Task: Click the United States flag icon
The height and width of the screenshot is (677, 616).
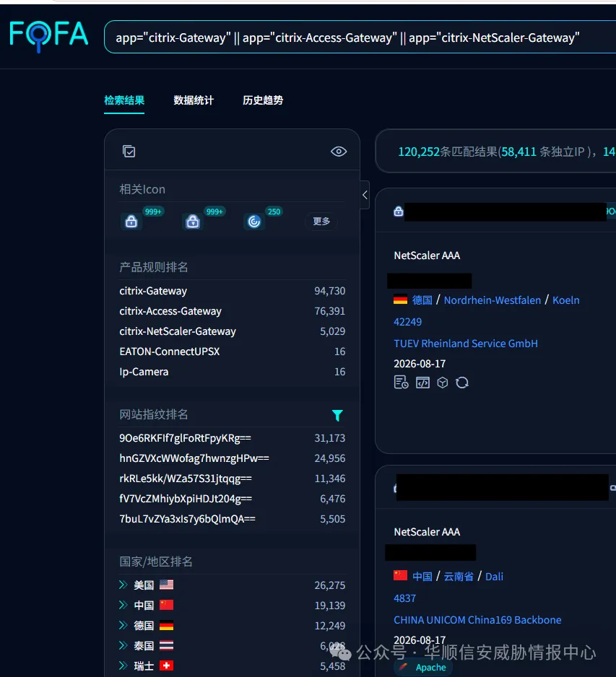Action: [x=166, y=585]
